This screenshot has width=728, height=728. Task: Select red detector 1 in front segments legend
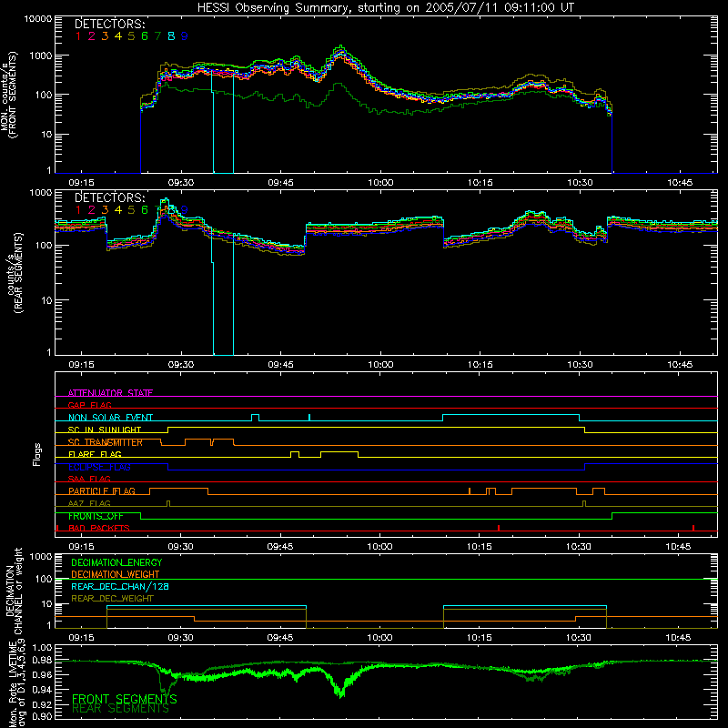click(x=78, y=36)
